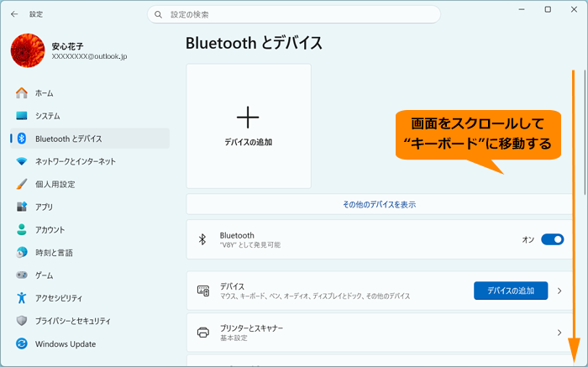Go to システム settings

point(90,116)
